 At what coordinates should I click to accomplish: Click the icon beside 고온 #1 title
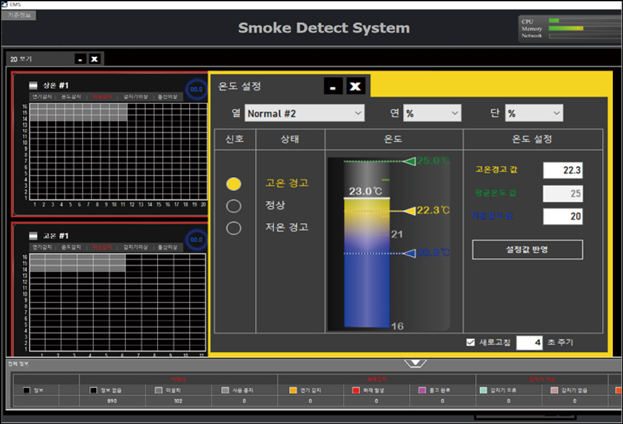[x=33, y=236]
